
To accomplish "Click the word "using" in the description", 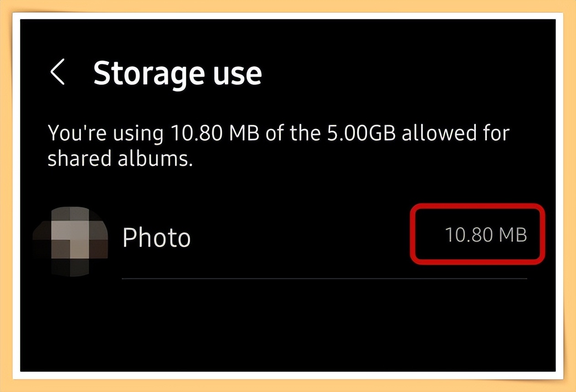I will point(139,134).
